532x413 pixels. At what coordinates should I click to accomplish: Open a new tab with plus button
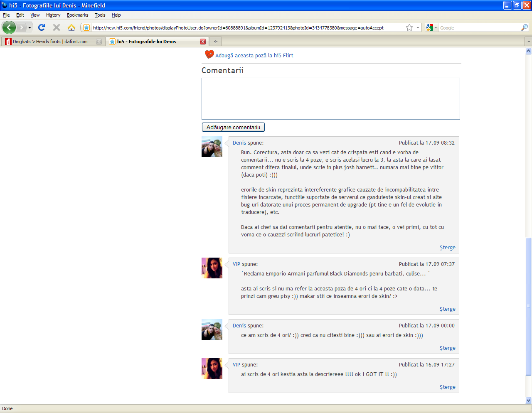pyautogui.click(x=216, y=41)
